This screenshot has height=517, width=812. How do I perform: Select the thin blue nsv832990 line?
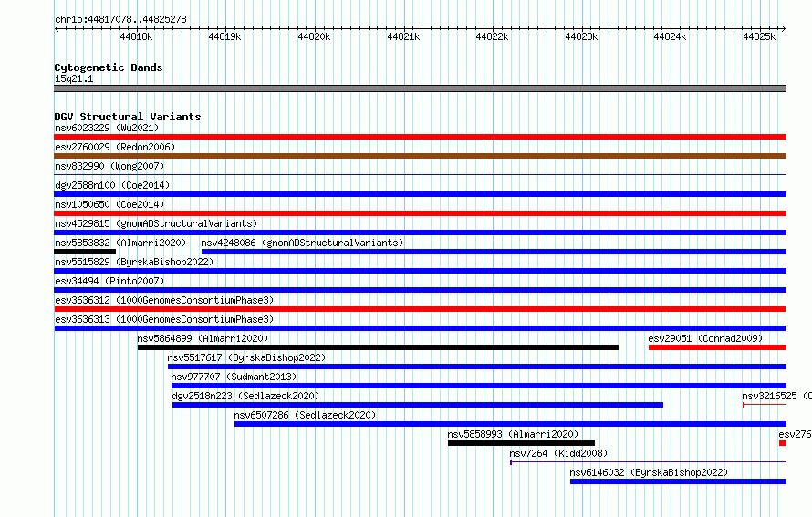(x=420, y=175)
